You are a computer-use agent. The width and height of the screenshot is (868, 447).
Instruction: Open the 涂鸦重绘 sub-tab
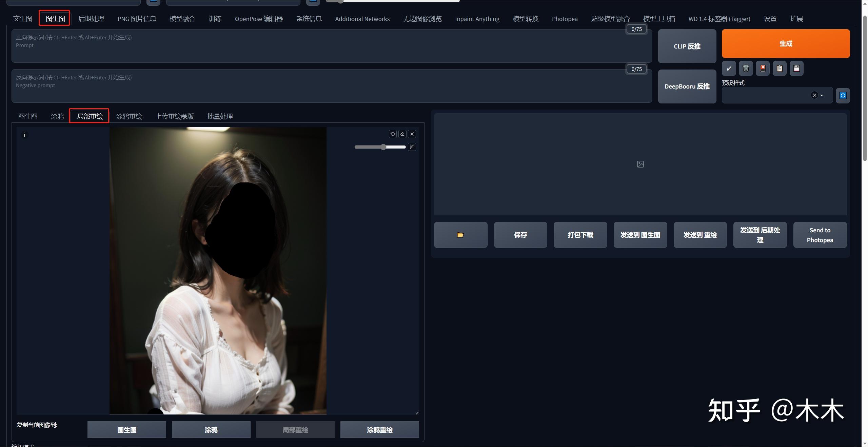click(x=129, y=116)
